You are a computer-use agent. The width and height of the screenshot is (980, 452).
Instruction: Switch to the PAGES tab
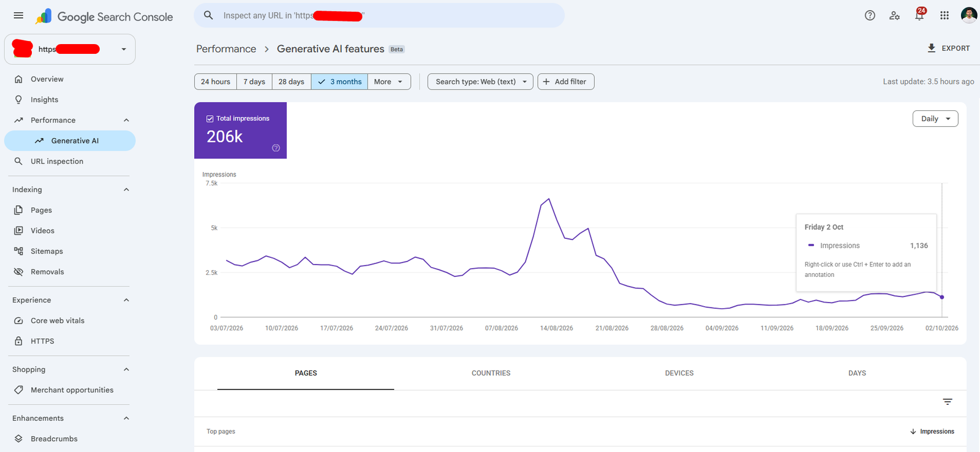pos(306,373)
